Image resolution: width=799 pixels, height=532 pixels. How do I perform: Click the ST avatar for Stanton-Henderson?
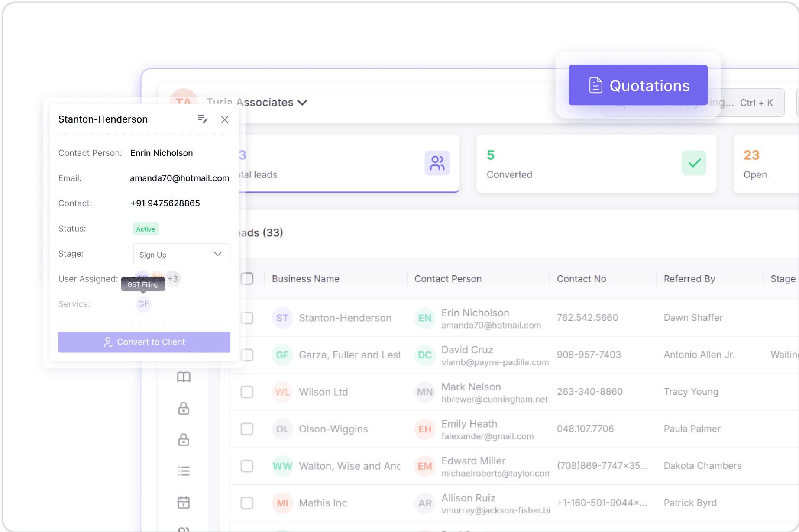click(282, 318)
